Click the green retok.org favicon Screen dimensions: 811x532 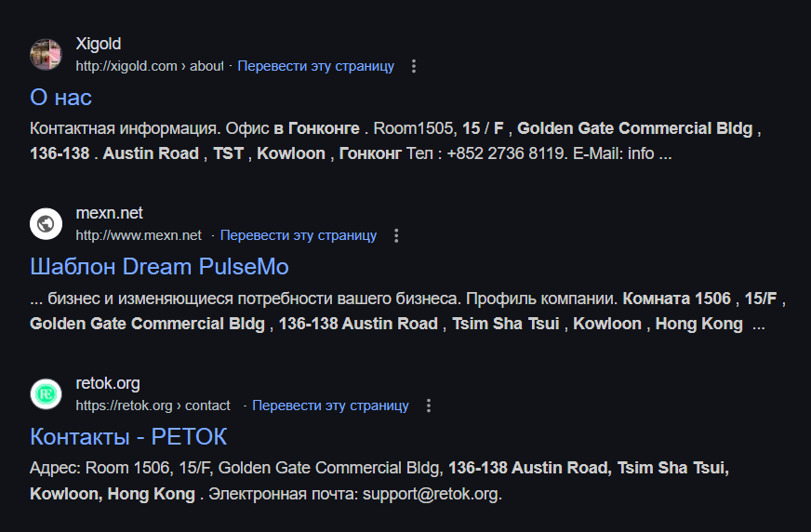pyautogui.click(x=46, y=394)
